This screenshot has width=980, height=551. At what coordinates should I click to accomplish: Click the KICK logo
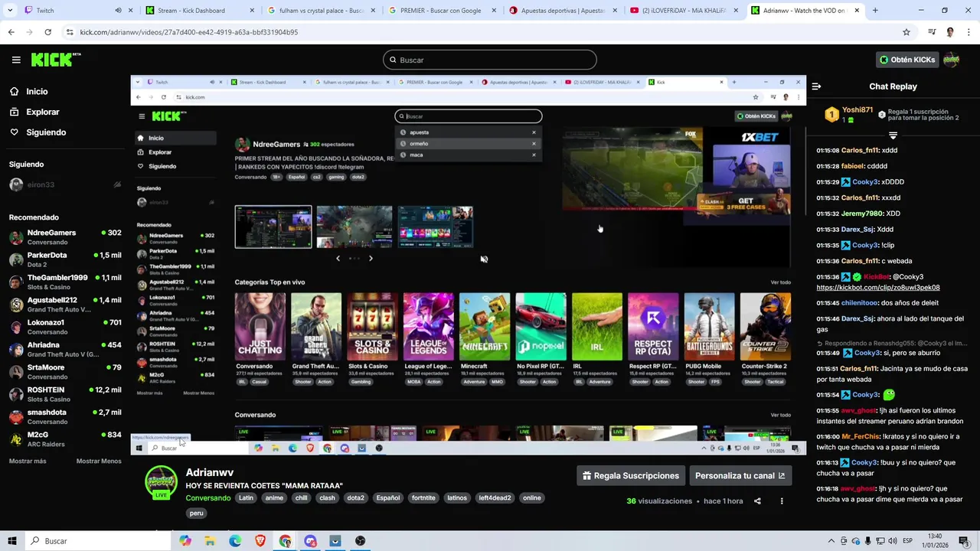(56, 60)
